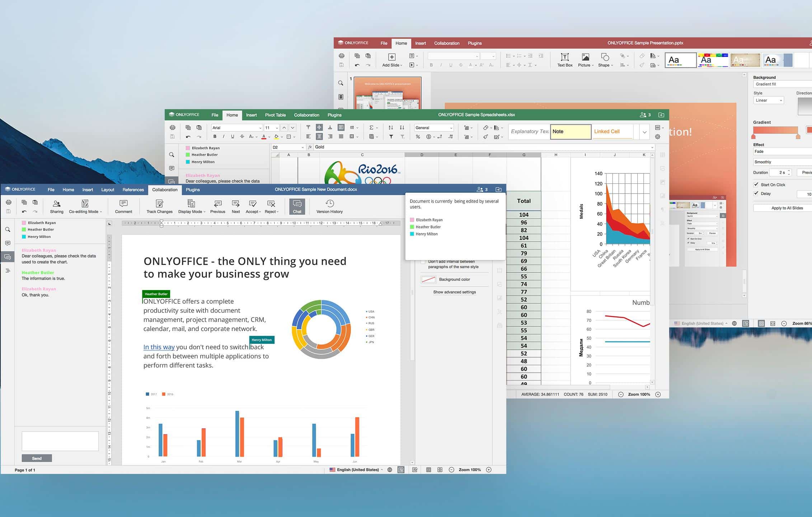Add Slide in the presentation window
Image resolution: width=812 pixels, height=517 pixels.
[x=392, y=60]
